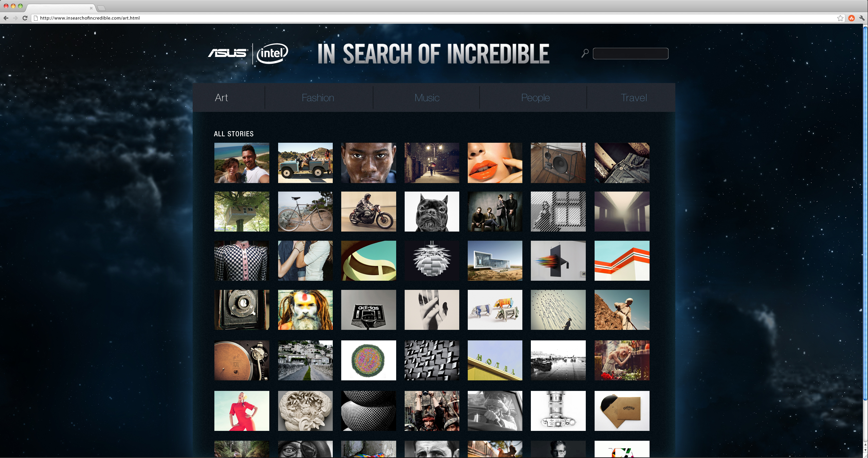Click the orange StumbleUpon extension icon
This screenshot has width=868, height=458.
click(851, 18)
